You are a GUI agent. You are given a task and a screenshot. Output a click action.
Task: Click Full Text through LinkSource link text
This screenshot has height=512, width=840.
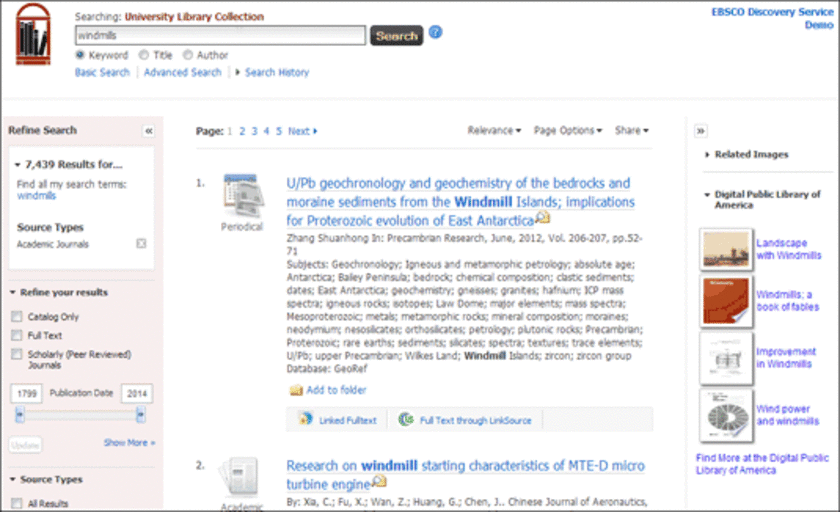pyautogui.click(x=476, y=420)
